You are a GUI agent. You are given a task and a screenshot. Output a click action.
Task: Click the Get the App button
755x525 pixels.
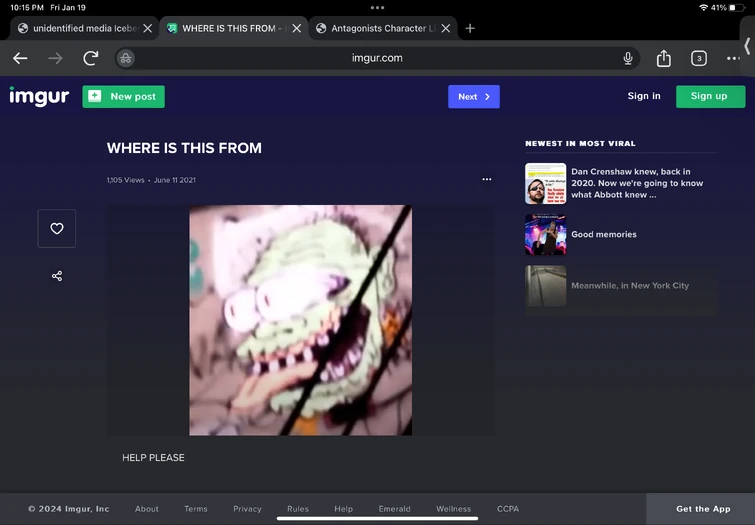pos(701,509)
